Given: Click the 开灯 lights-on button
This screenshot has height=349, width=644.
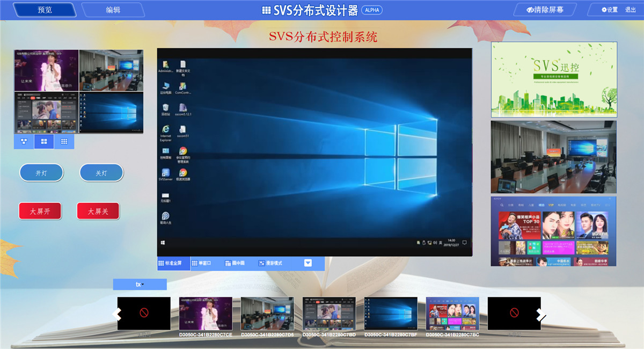Looking at the screenshot, I should click(41, 172).
